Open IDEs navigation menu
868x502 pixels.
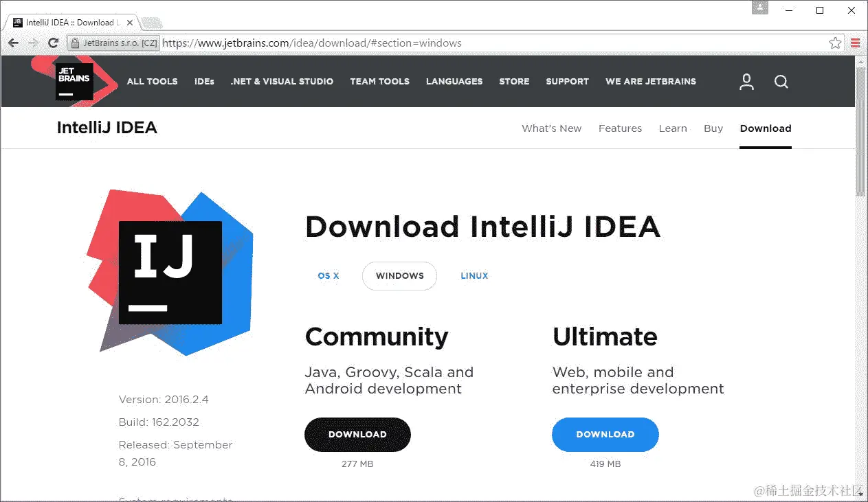[x=204, y=81]
